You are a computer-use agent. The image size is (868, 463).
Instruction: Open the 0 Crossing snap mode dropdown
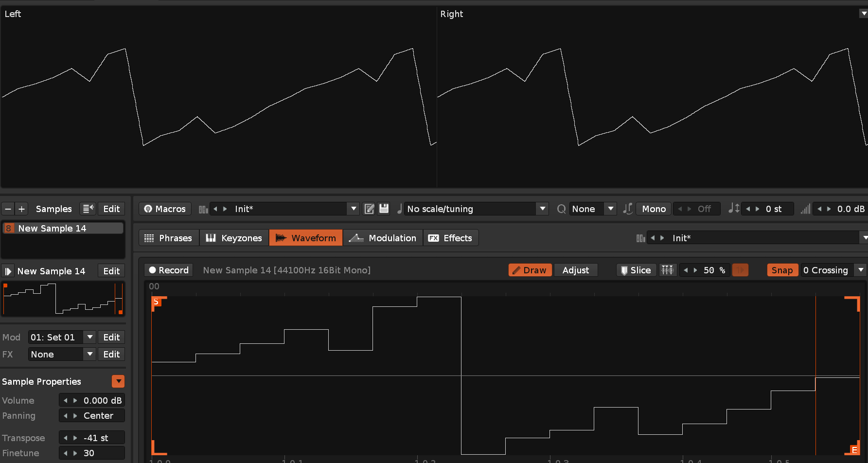[x=861, y=270]
